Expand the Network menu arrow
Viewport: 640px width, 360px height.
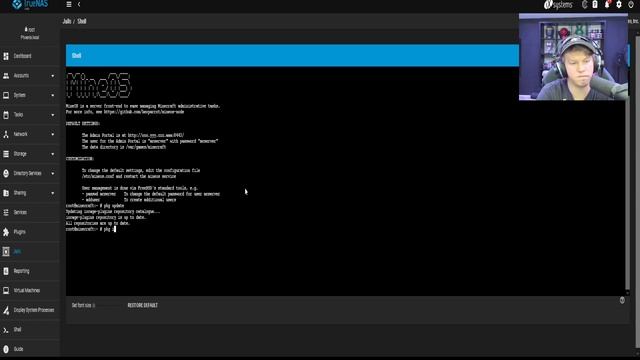coord(53,134)
